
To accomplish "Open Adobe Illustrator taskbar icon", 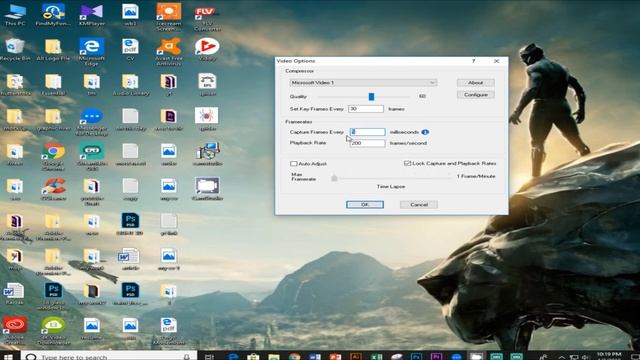I will click(x=356, y=356).
